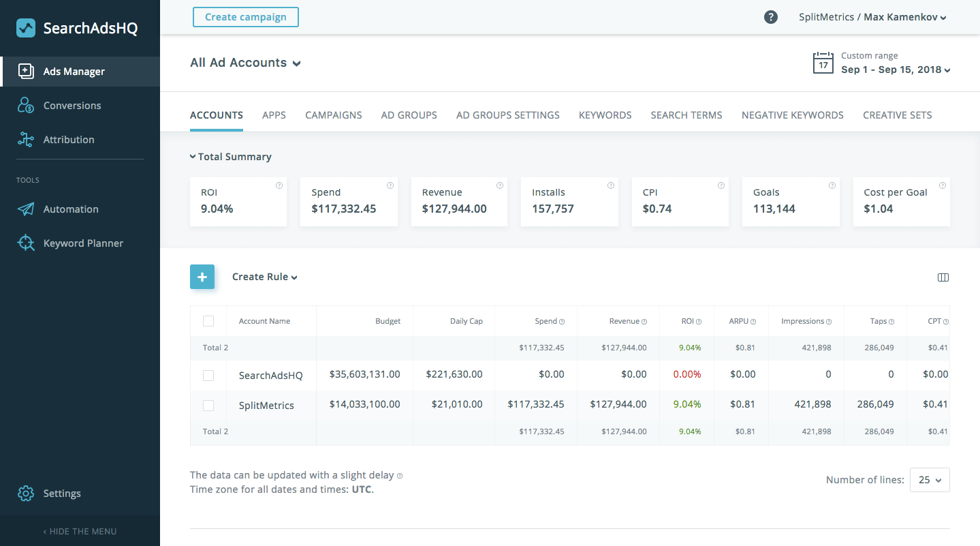This screenshot has width=980, height=546.
Task: Open the AD GROUPS SETTINGS tab
Action: coord(508,115)
